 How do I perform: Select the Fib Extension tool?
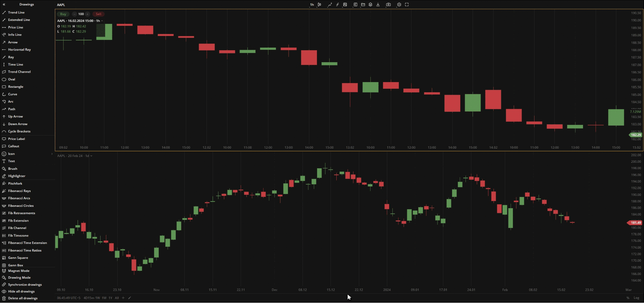[x=18, y=221]
